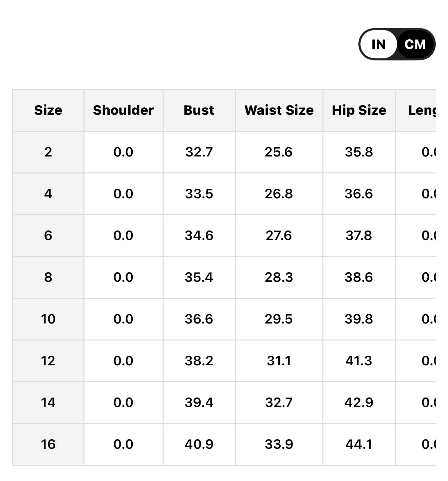Select the Size column header

click(48, 110)
